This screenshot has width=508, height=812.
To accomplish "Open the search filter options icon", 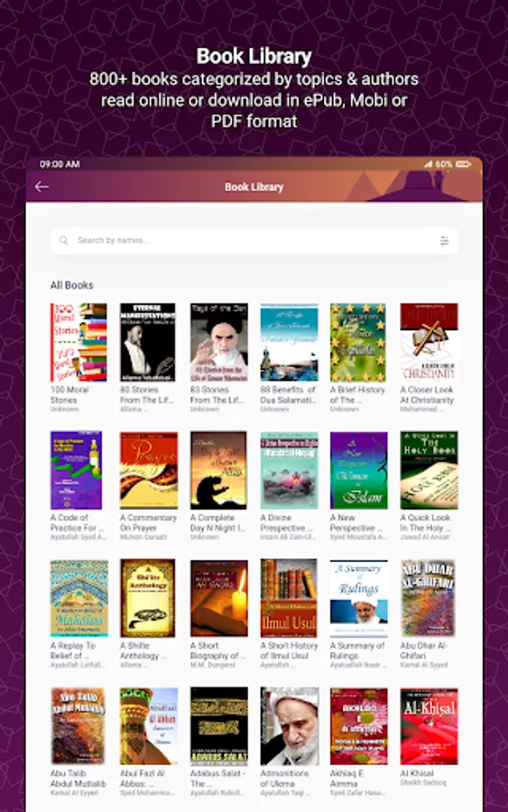I will 444,240.
